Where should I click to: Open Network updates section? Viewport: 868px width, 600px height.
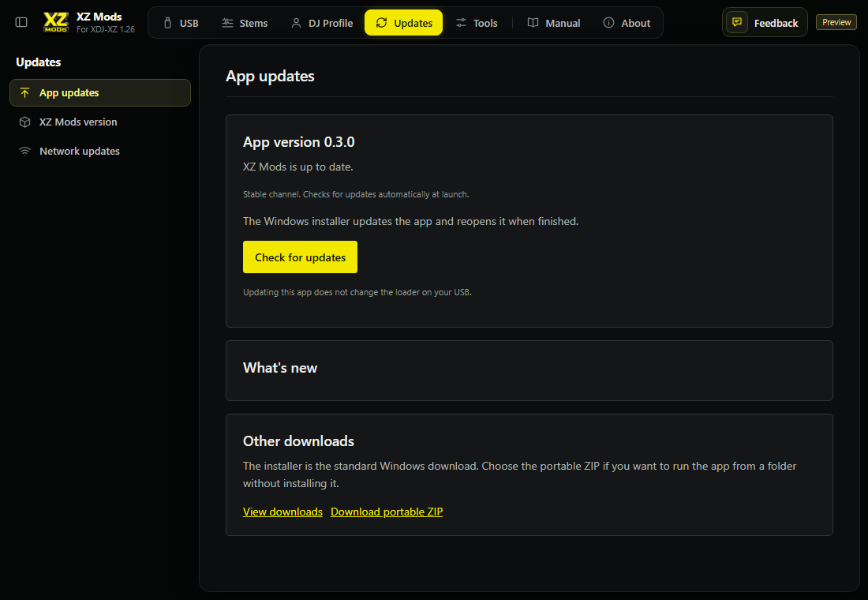click(100, 152)
